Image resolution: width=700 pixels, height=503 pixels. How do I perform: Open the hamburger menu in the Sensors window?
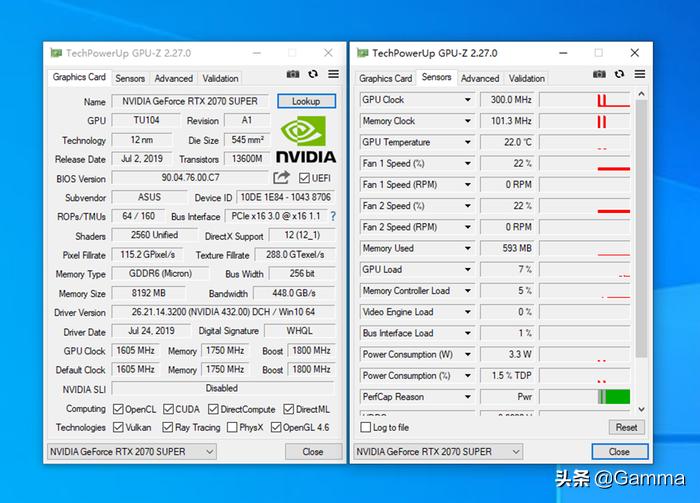pos(640,74)
